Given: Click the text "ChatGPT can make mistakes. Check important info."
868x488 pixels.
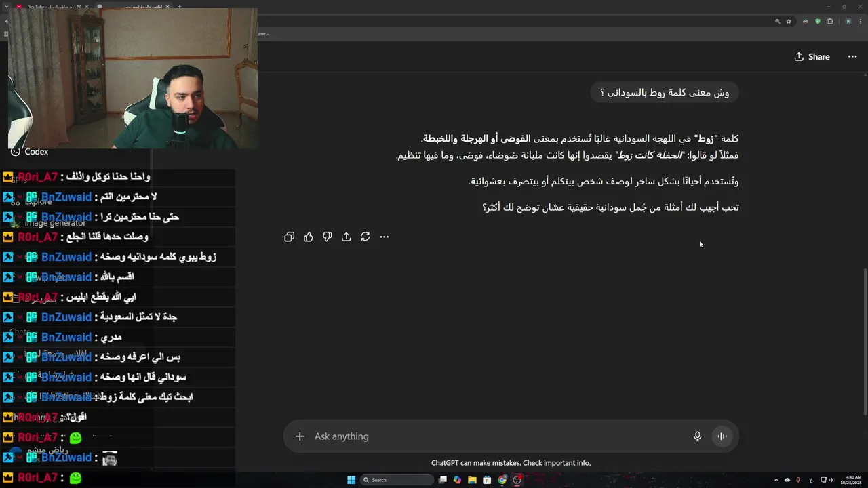Looking at the screenshot, I should [511, 463].
